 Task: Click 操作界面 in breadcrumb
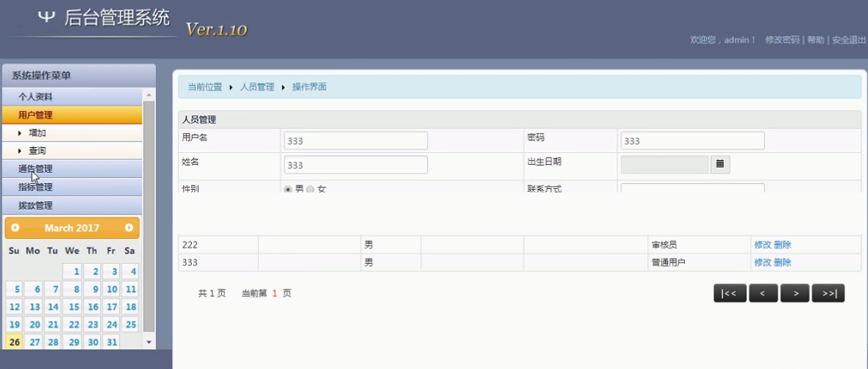coord(309,87)
